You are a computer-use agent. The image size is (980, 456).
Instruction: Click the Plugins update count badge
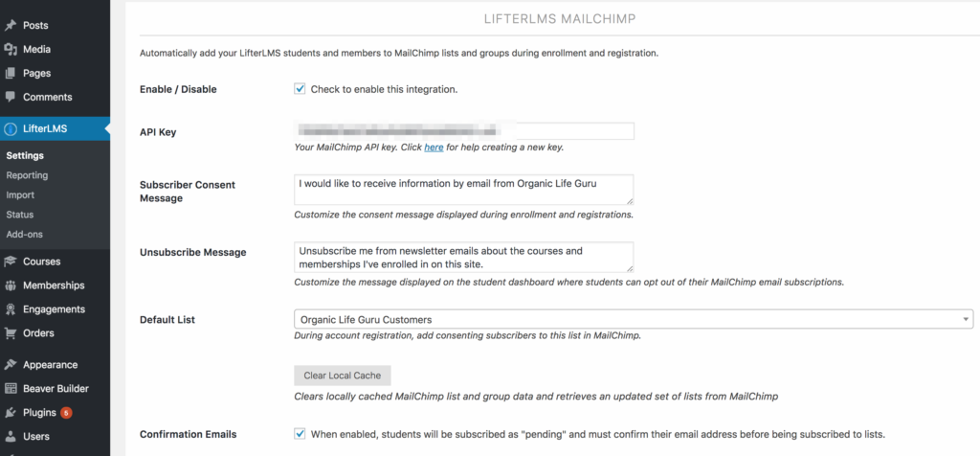coord(66,413)
